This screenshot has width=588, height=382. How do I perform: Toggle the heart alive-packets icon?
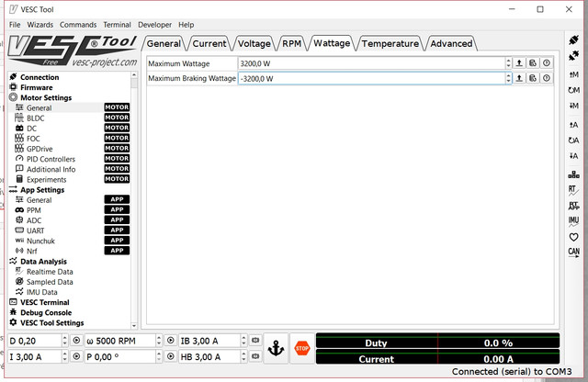tap(573, 237)
